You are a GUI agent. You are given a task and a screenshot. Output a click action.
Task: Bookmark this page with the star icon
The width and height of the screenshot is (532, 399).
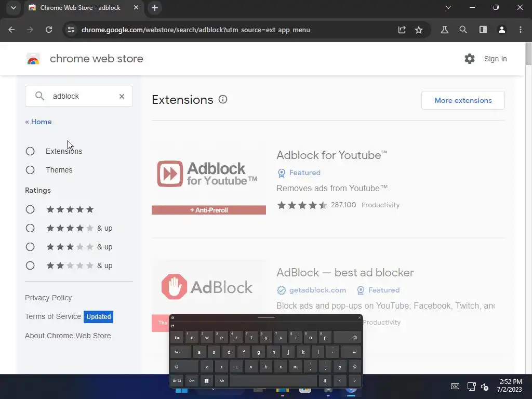pos(419,30)
